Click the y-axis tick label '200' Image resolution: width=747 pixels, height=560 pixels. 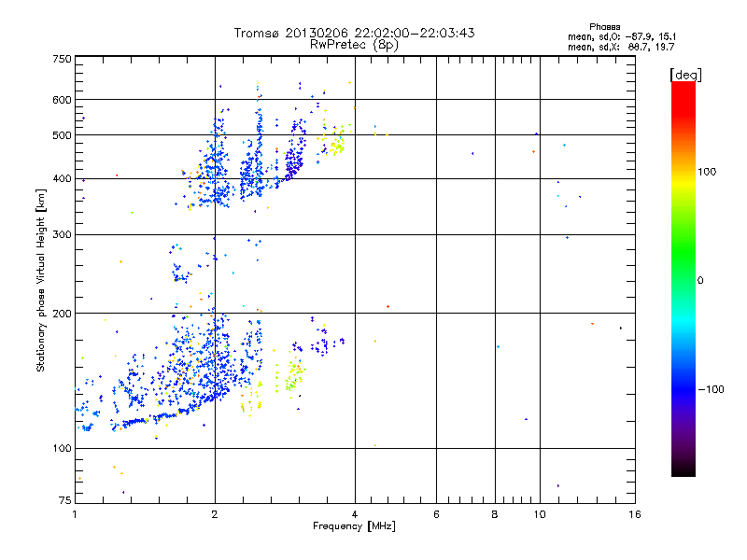tap(62, 314)
